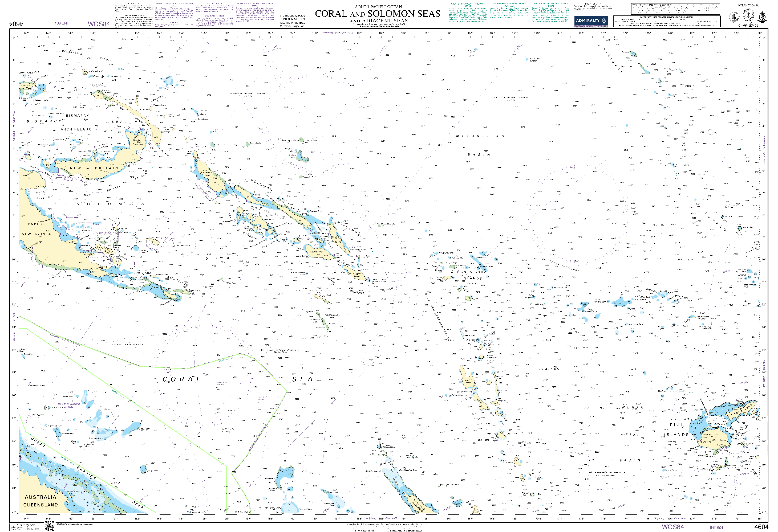Click the 'NEW BRITAIN' island label
Screen dimensions: 778x532
[94, 168]
